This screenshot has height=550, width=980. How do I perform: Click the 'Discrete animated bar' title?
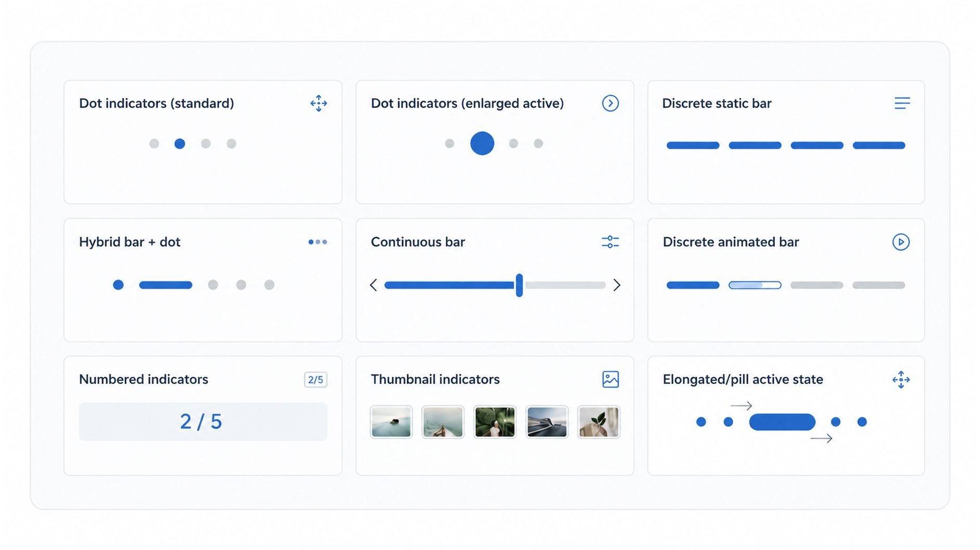pos(731,242)
